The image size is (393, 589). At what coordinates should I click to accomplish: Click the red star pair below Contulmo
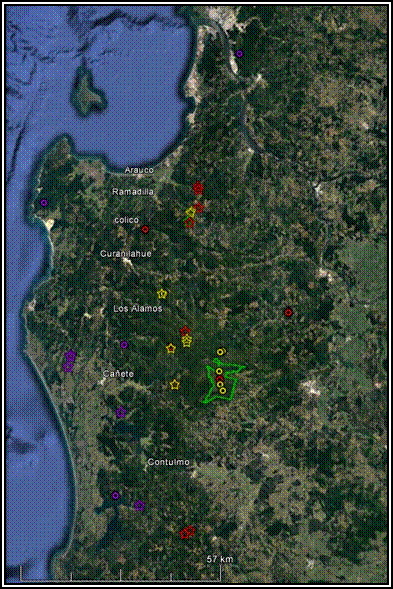(187, 532)
